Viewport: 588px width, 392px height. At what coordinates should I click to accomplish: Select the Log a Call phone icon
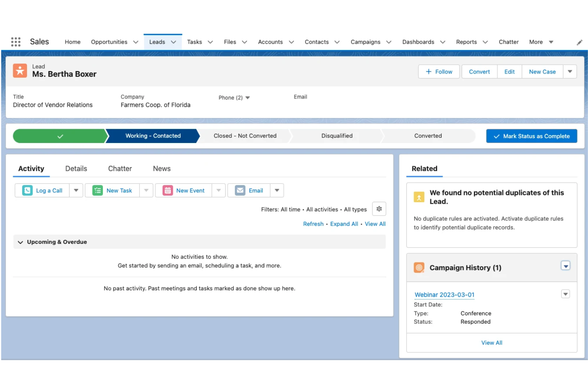pyautogui.click(x=27, y=190)
